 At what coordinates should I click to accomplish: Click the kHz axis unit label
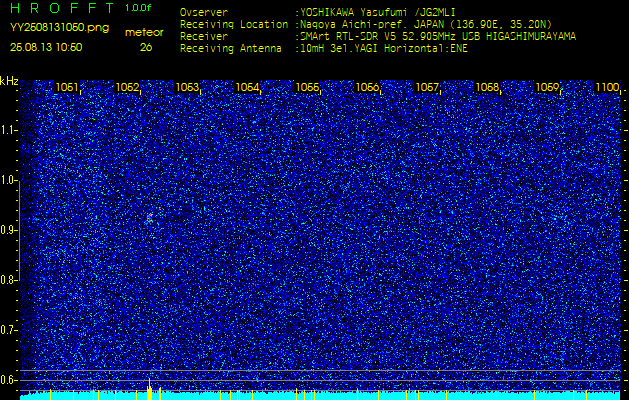pyautogui.click(x=9, y=82)
